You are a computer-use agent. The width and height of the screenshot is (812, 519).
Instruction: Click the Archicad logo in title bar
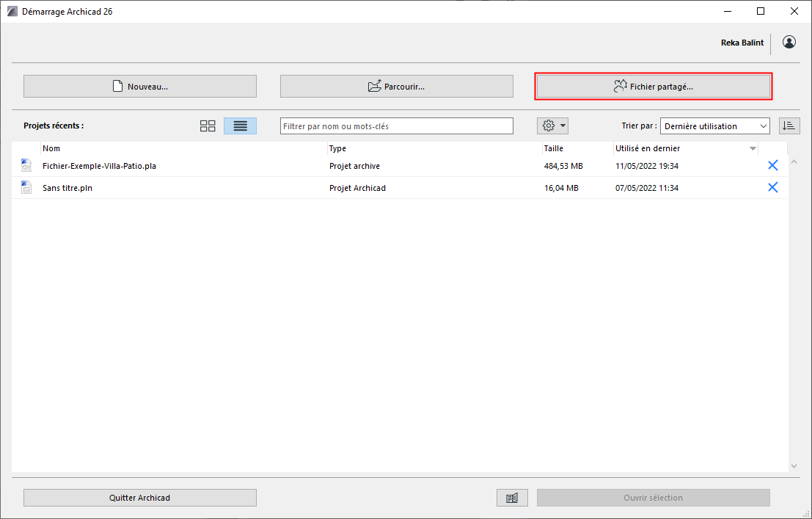[12, 12]
